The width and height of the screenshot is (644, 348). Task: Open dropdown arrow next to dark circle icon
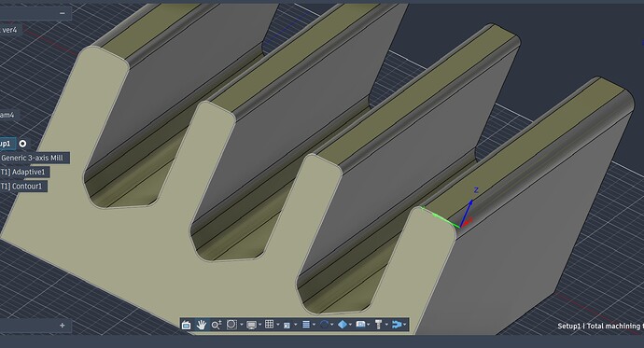[332, 325]
